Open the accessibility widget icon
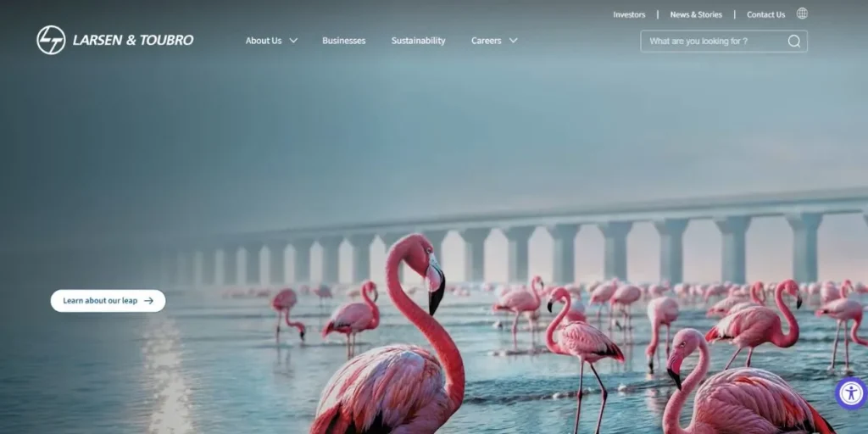Screen dimensions: 868x434 (x=850, y=393)
